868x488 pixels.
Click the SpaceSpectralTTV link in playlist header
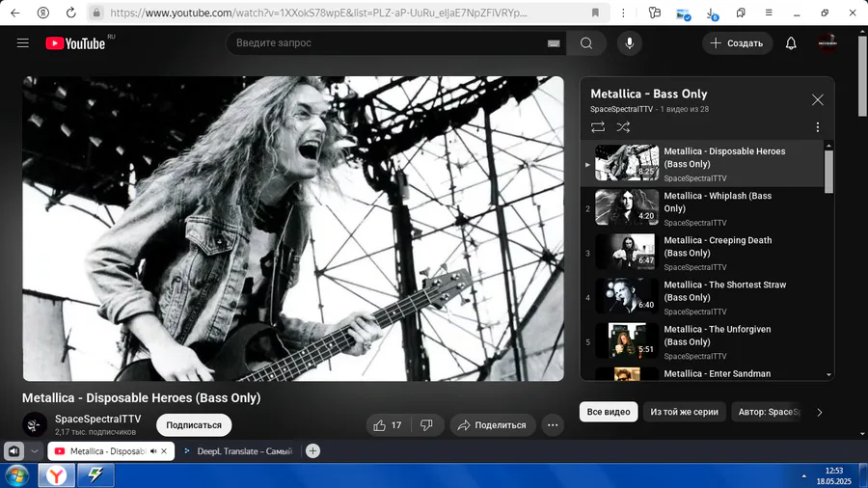[621, 109]
